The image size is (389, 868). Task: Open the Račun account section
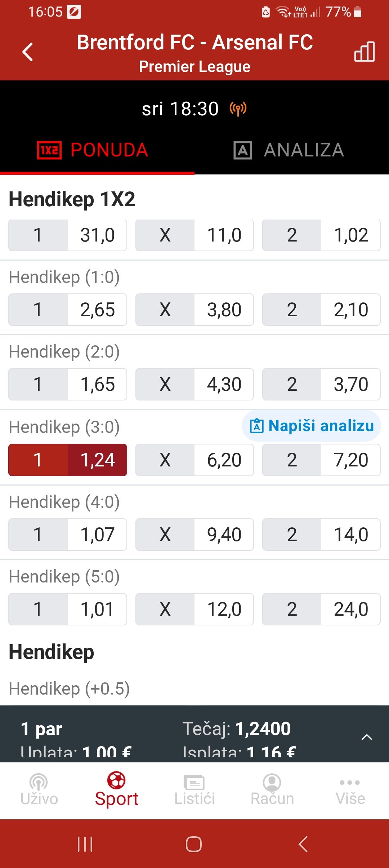[272, 789]
